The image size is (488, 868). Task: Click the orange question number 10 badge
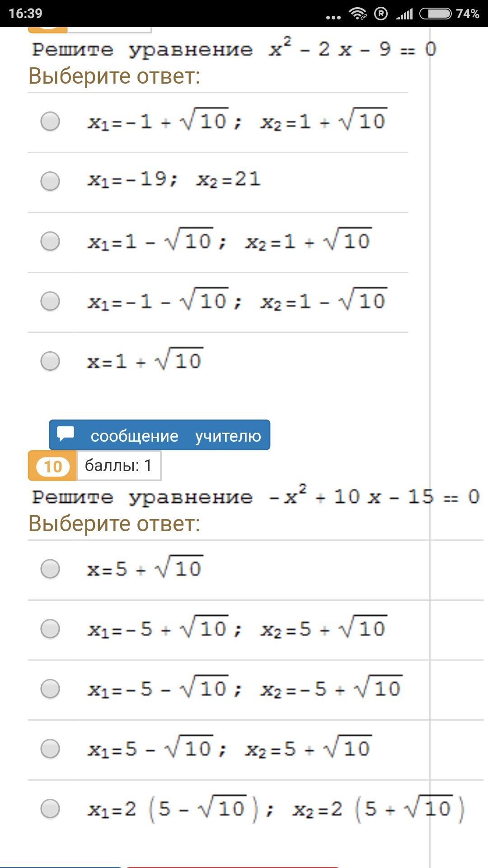point(52,467)
